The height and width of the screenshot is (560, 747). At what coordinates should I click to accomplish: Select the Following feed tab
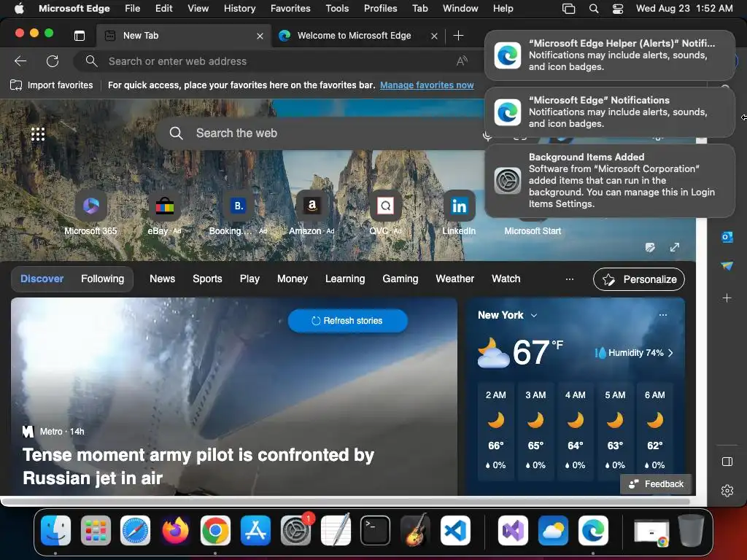tap(102, 279)
